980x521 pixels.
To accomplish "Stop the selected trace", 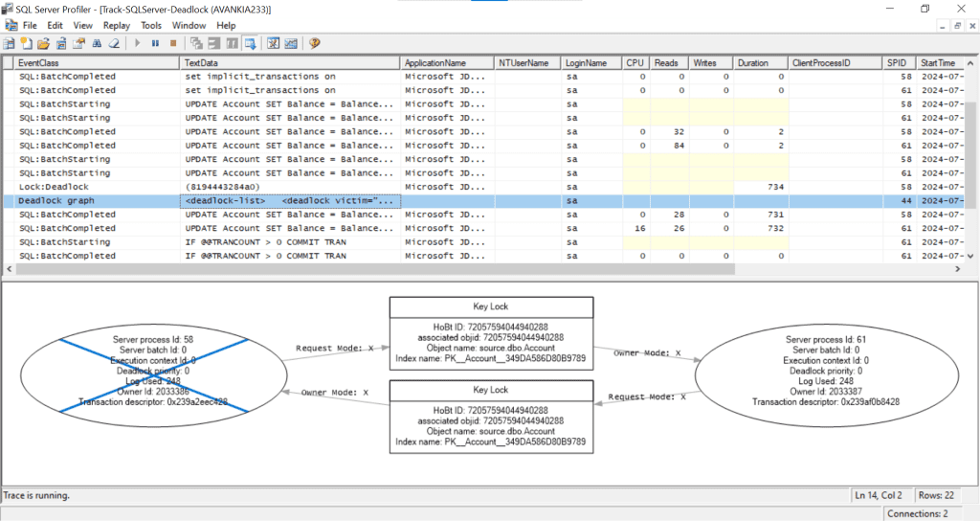I will pyautogui.click(x=172, y=43).
